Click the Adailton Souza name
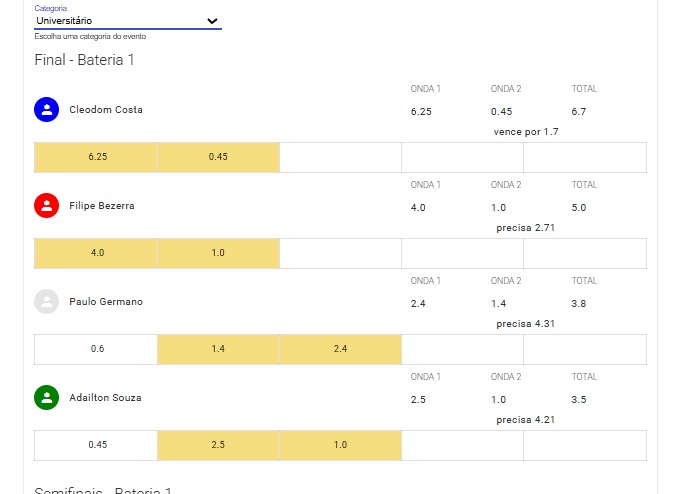Viewport: 678px width, 494px height. [105, 398]
